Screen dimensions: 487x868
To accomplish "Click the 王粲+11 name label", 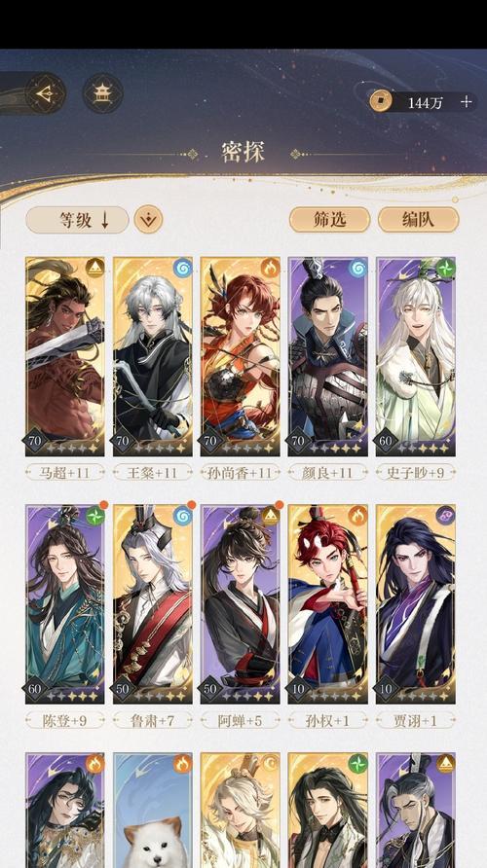I will 153,473.
